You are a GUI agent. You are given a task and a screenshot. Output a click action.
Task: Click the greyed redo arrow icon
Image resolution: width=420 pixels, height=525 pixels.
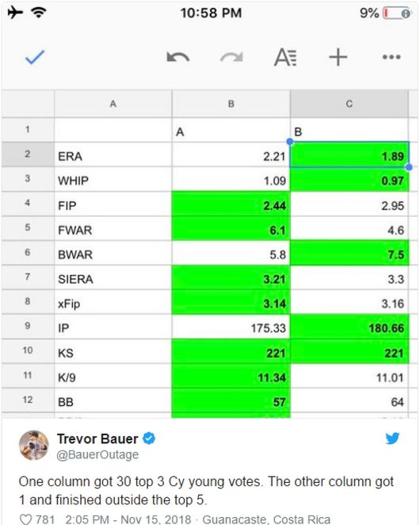coord(231,57)
